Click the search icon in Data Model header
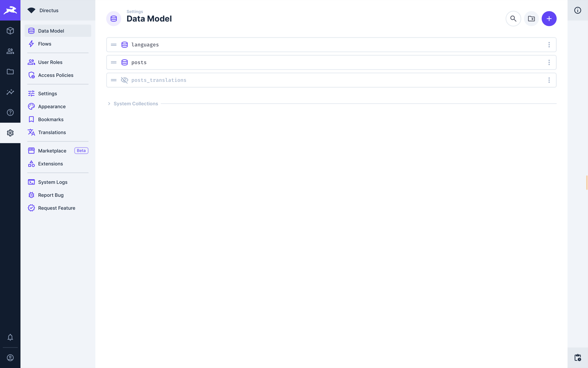588x368 pixels. (513, 18)
